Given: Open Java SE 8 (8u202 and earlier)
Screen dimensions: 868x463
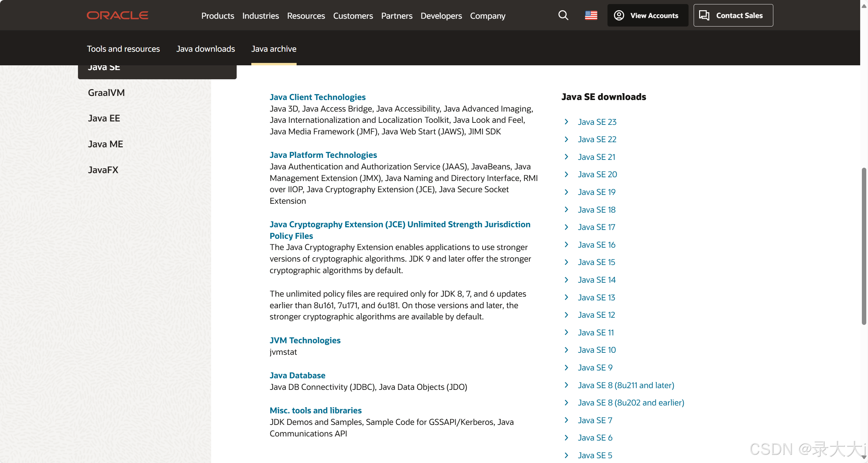Looking at the screenshot, I should pos(631,402).
